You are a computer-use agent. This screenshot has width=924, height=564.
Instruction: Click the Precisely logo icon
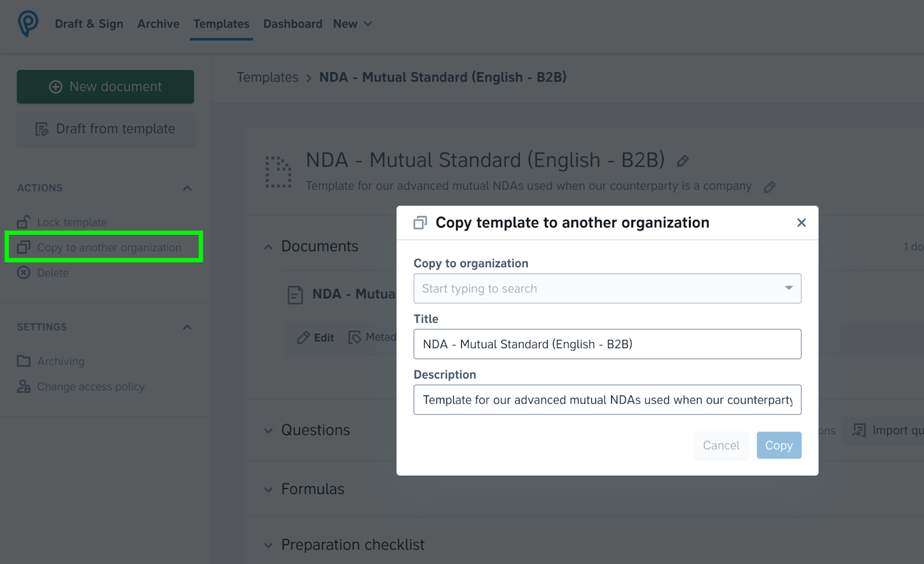28,24
